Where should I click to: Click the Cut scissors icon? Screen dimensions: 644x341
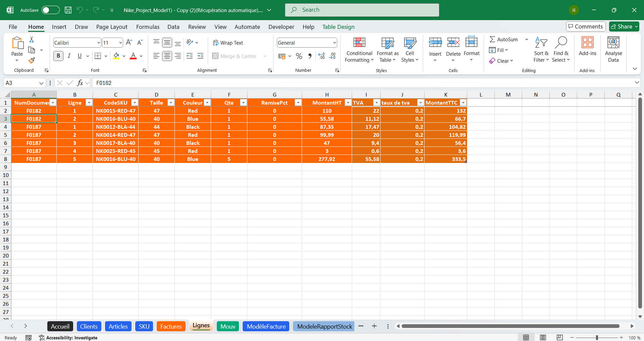click(32, 40)
